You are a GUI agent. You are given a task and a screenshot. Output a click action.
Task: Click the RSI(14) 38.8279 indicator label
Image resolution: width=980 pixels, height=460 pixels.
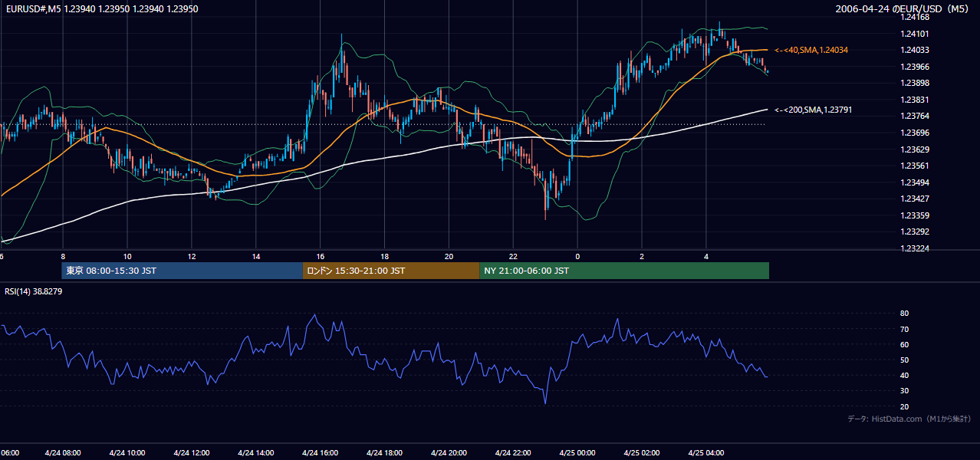[34, 291]
